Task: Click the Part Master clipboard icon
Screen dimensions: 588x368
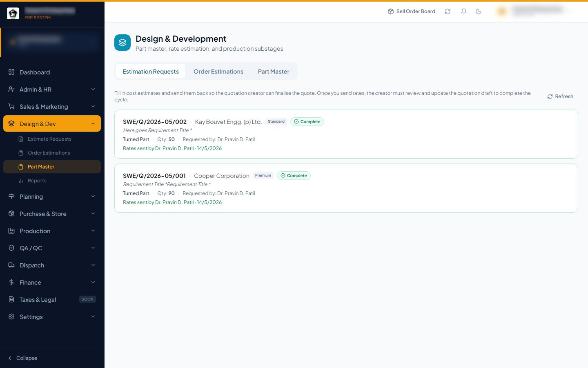Action: click(21, 167)
